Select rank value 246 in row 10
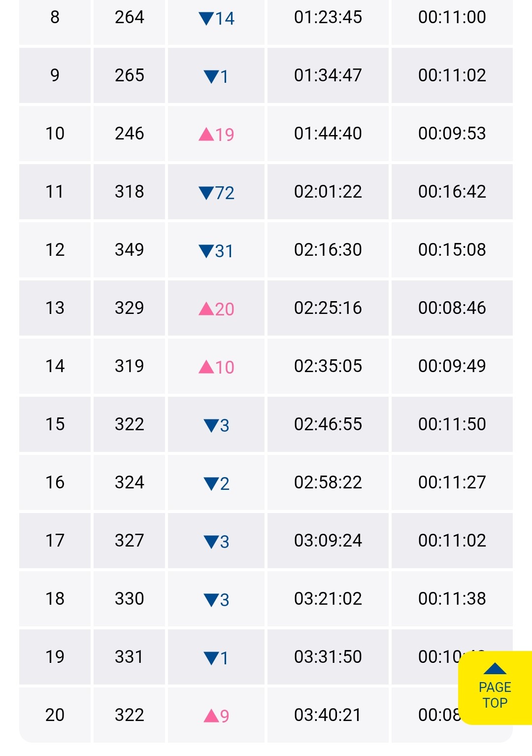The height and width of the screenshot is (756, 532). tap(129, 134)
